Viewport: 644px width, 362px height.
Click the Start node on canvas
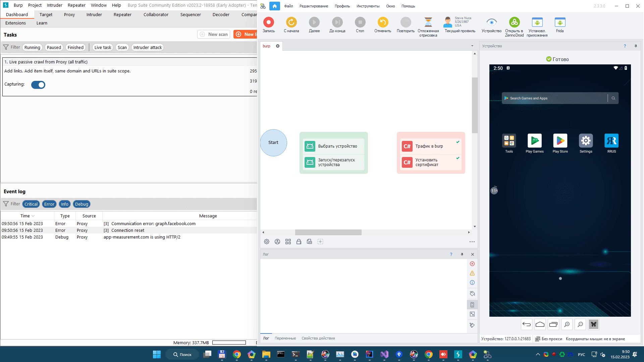[x=273, y=143]
